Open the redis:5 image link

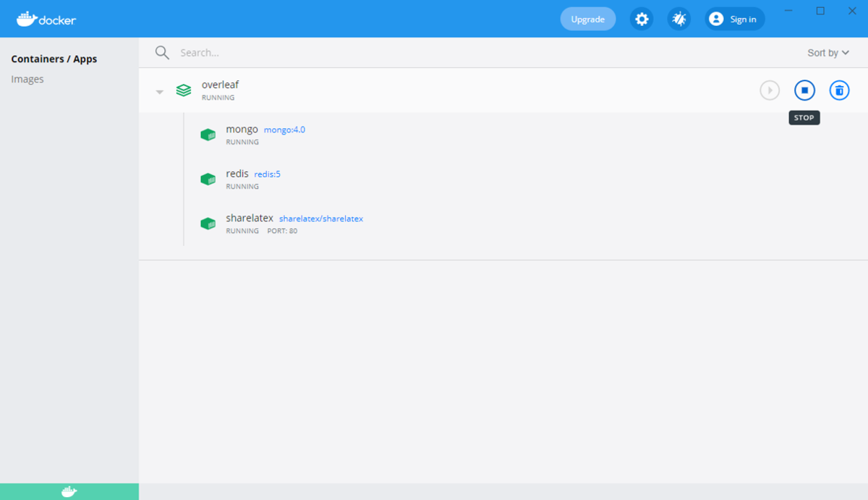coord(267,174)
